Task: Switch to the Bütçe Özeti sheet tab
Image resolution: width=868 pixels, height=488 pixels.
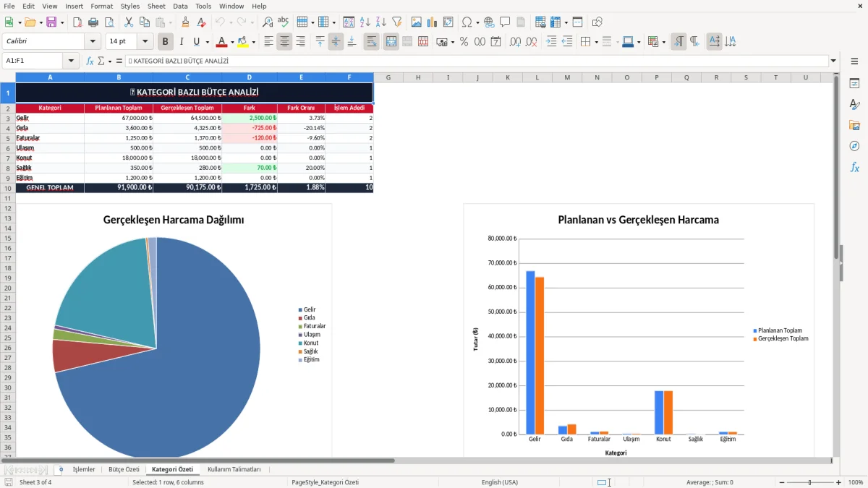Action: tap(124, 469)
